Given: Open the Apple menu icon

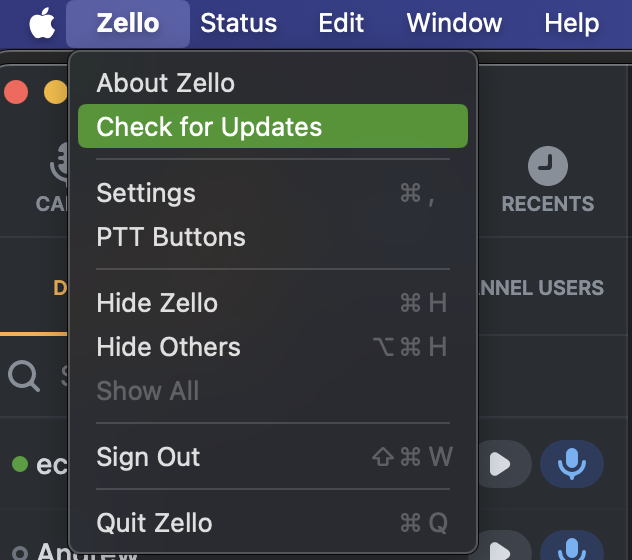Looking at the screenshot, I should (42, 23).
